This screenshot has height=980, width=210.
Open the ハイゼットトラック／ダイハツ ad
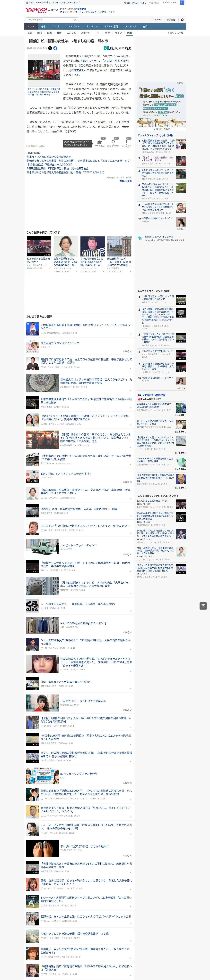coord(79,546)
